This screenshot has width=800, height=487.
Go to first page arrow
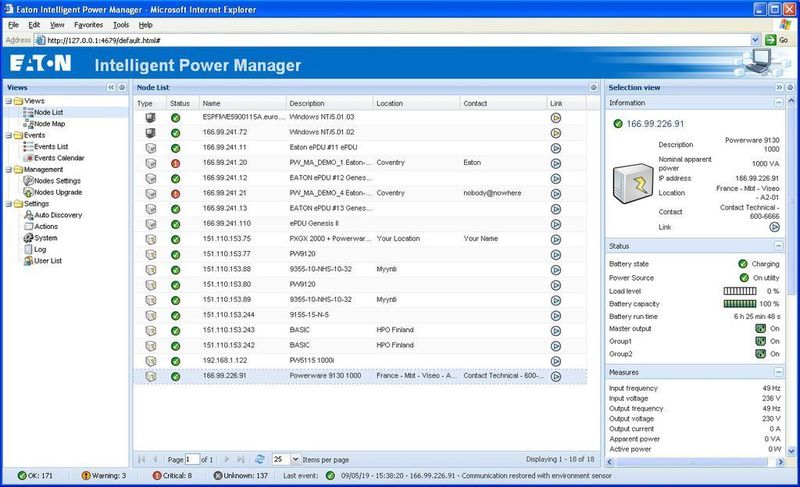(142, 459)
